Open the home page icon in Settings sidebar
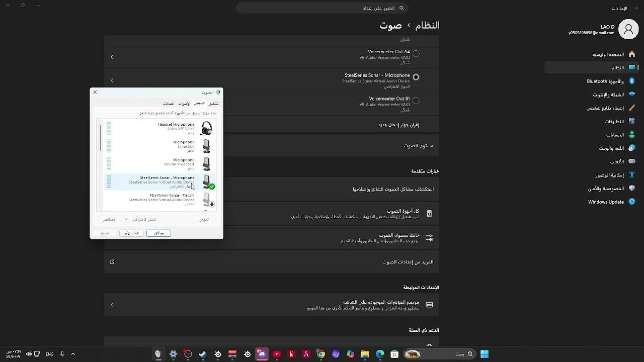 coord(632,54)
